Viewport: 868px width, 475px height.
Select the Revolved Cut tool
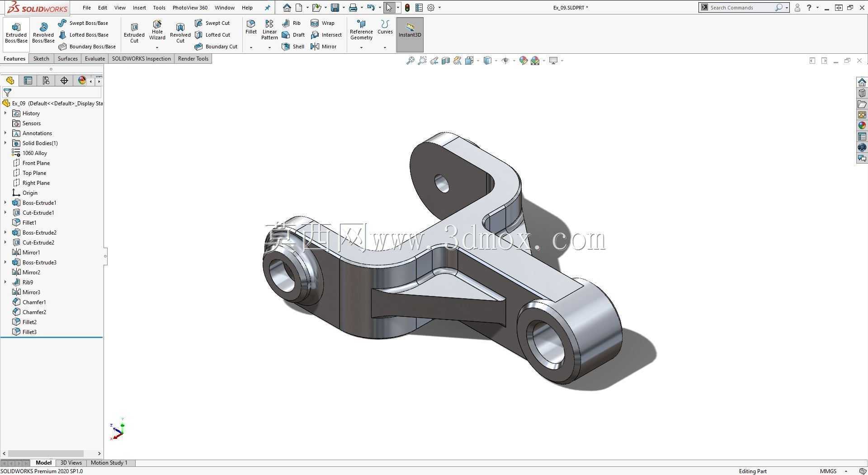(180, 33)
